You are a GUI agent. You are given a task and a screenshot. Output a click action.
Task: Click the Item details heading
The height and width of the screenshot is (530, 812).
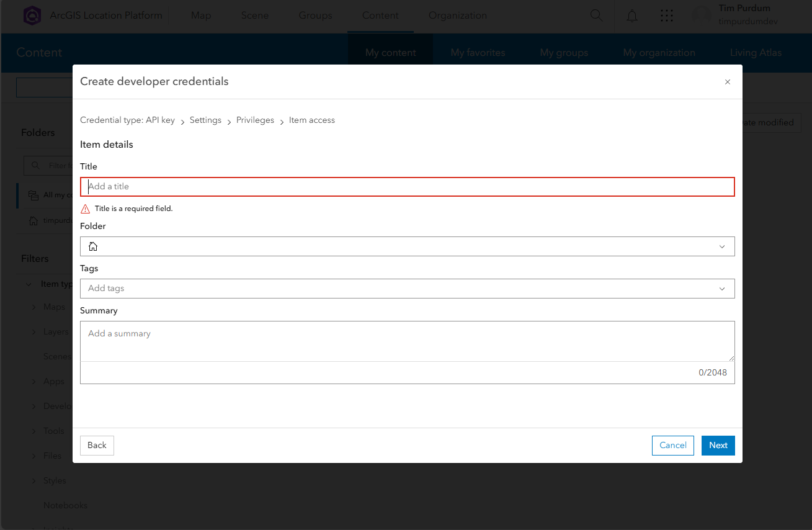(x=107, y=145)
